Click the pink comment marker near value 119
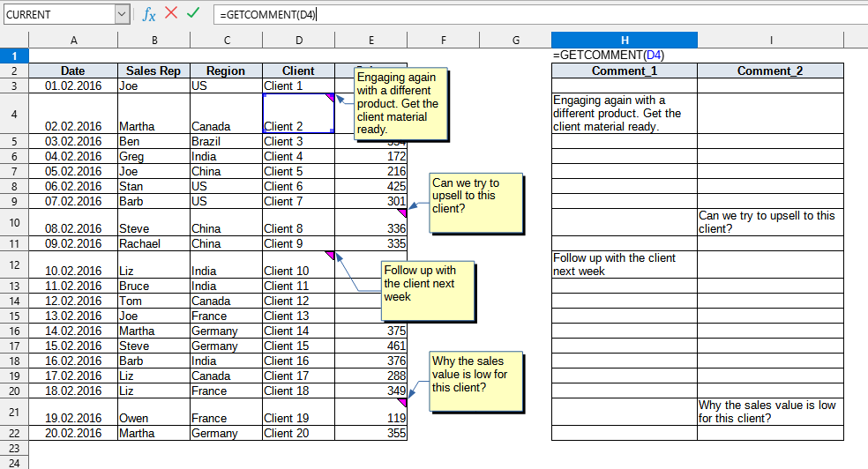 [402, 402]
